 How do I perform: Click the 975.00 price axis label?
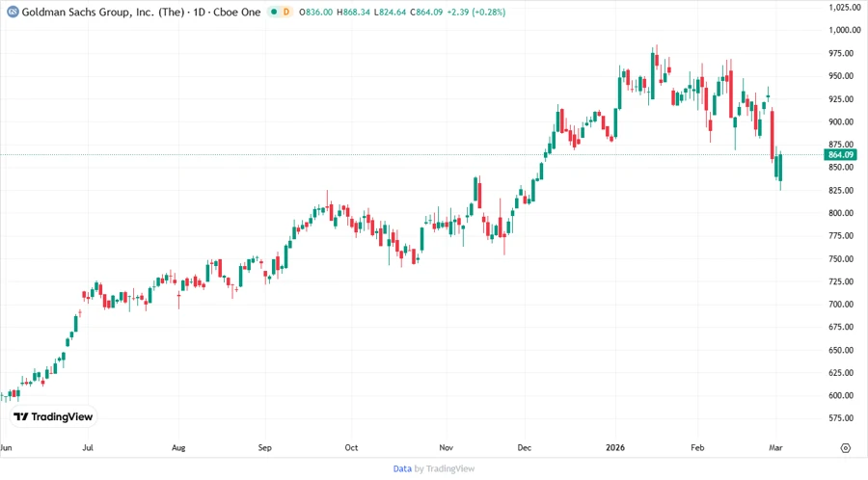(x=840, y=53)
